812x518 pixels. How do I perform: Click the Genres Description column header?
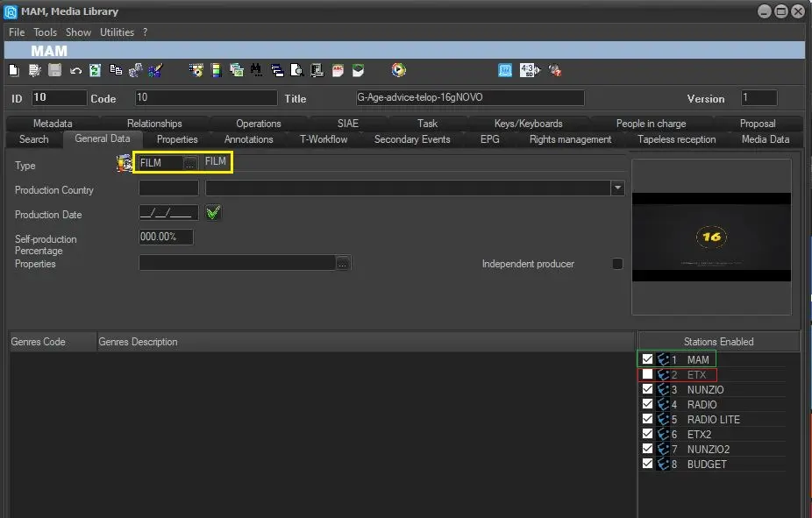pyautogui.click(x=138, y=342)
